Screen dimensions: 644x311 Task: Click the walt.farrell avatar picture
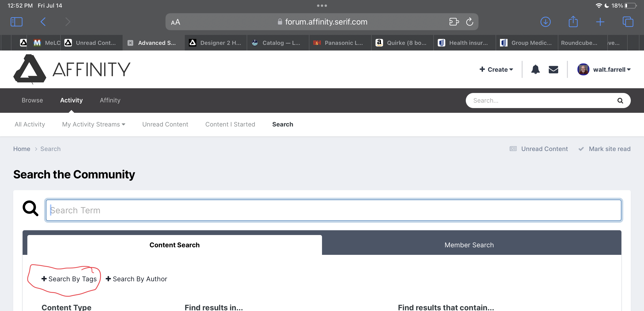(583, 69)
